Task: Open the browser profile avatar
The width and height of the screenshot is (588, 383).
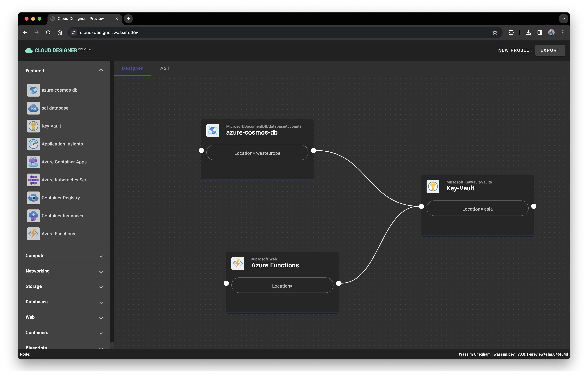Action: (x=551, y=32)
